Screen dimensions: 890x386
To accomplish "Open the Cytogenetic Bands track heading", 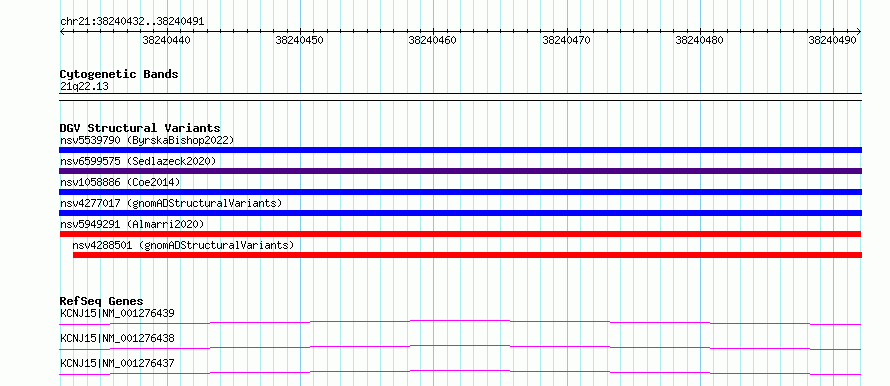I will [x=119, y=74].
